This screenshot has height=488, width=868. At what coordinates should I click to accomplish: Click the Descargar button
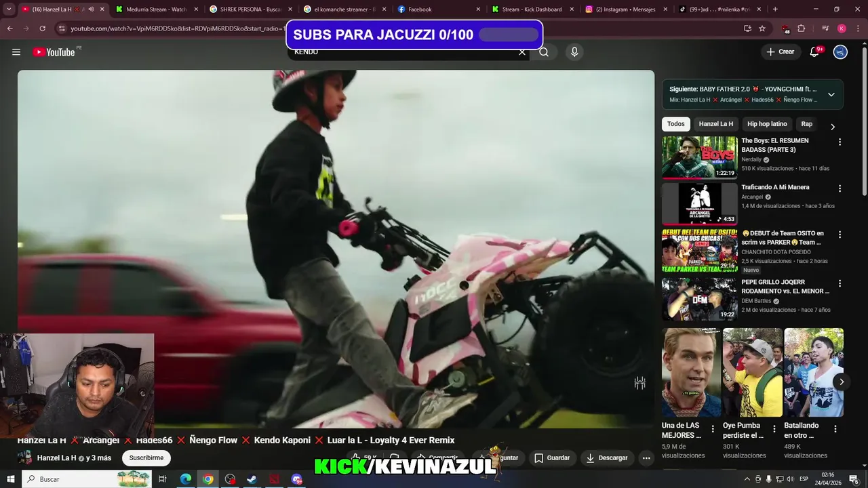click(x=607, y=458)
